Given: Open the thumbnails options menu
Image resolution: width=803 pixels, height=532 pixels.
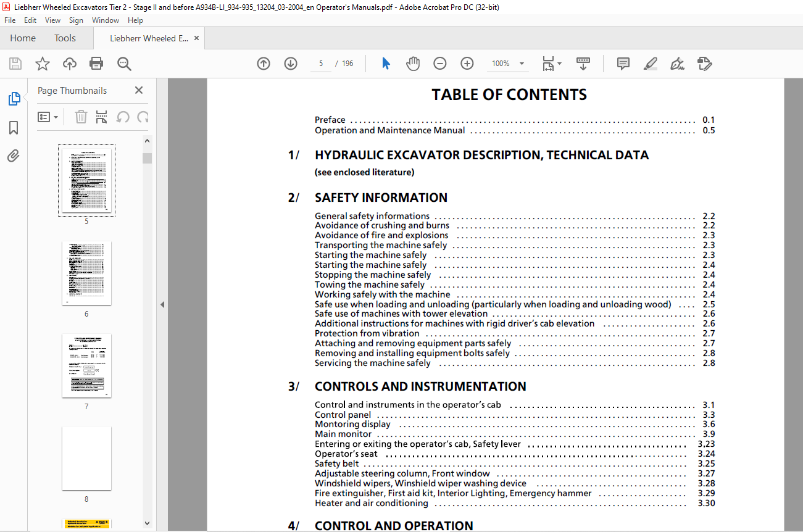Looking at the screenshot, I should [48, 117].
